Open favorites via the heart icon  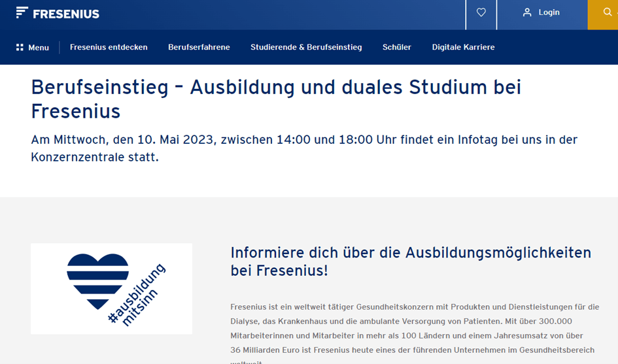coord(481,12)
